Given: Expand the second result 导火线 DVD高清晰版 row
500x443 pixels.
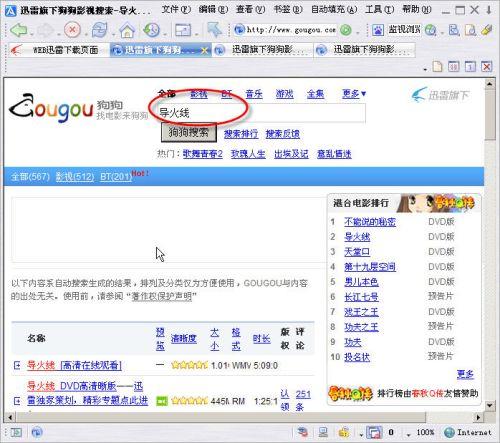Looking at the screenshot, I should click(17, 401).
